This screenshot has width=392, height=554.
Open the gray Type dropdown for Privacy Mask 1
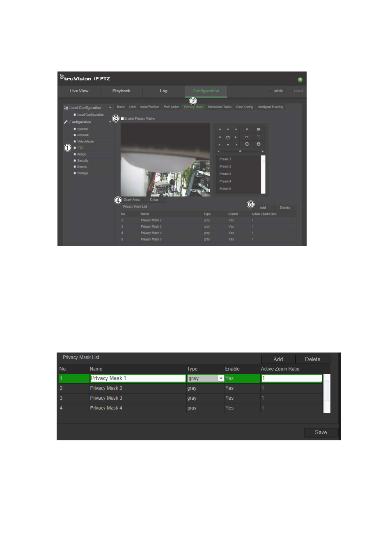coord(206,378)
